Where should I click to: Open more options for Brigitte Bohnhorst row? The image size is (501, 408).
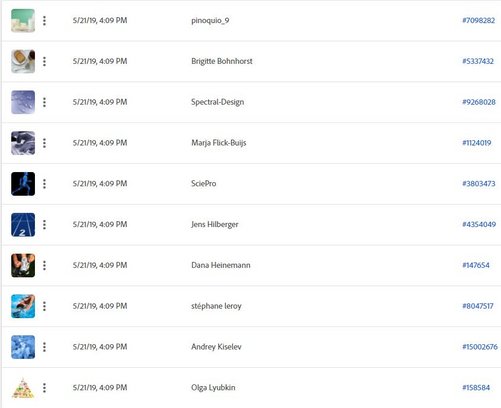[x=44, y=61]
